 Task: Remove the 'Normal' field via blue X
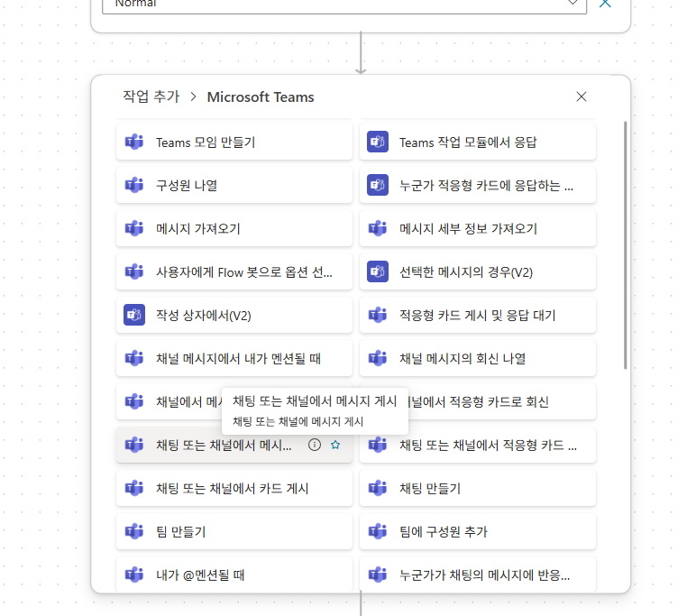[x=605, y=4]
